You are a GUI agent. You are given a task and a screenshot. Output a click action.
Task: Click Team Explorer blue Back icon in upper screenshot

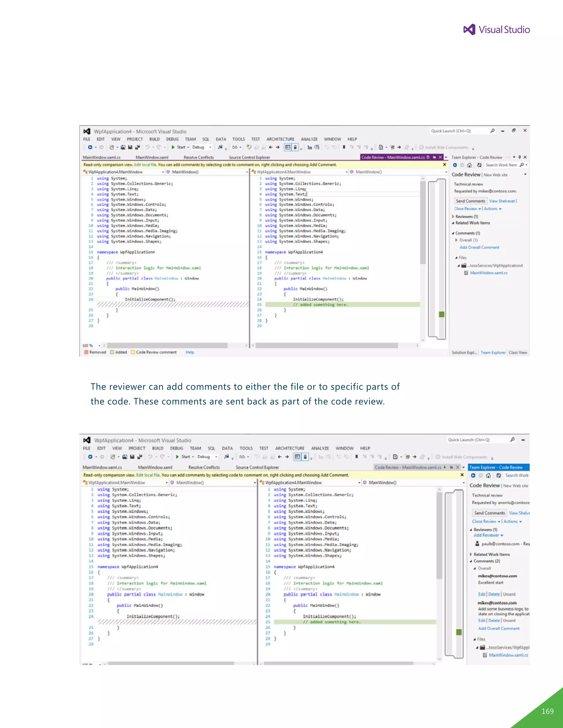[455, 165]
